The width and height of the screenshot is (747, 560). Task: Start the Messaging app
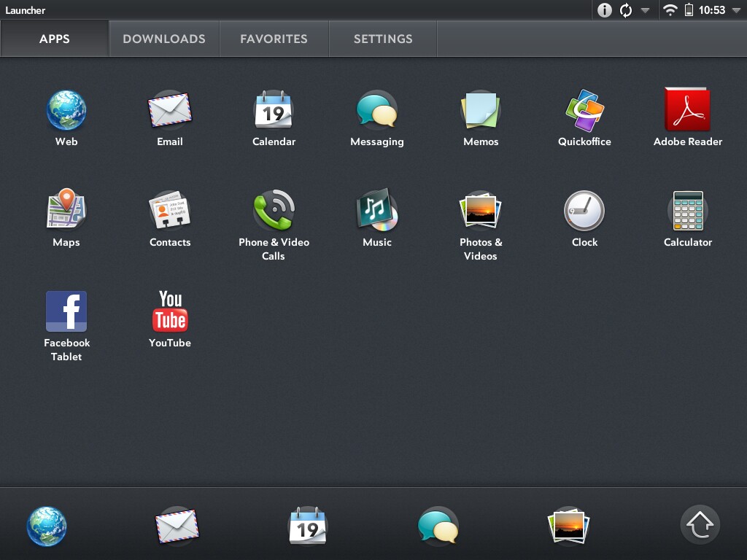377,110
